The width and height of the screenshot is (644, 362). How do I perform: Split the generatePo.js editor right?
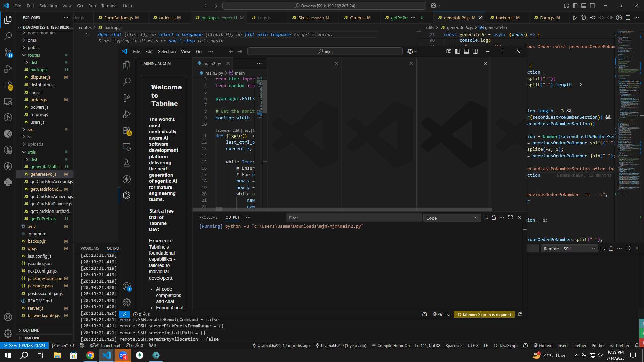pyautogui.click(x=628, y=18)
